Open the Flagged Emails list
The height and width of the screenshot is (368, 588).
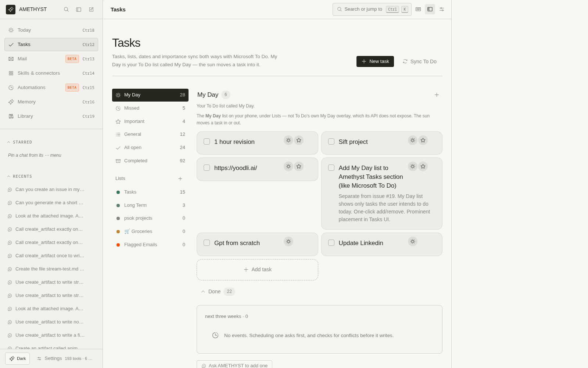click(150, 245)
